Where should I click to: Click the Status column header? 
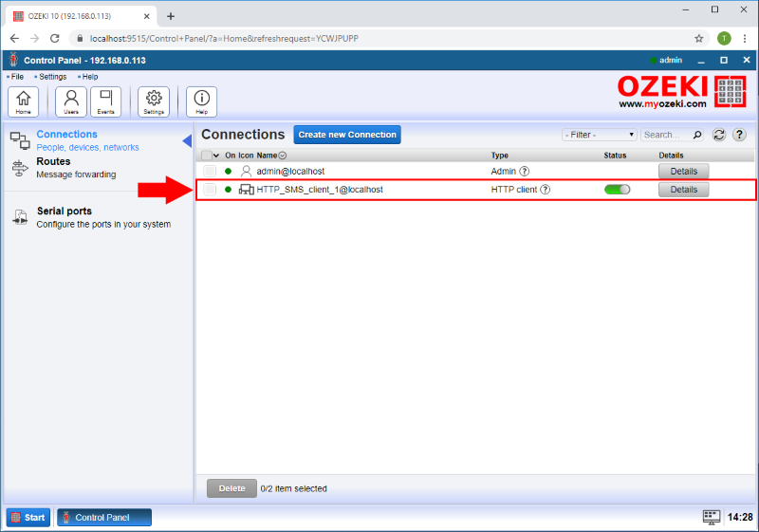pyautogui.click(x=615, y=156)
